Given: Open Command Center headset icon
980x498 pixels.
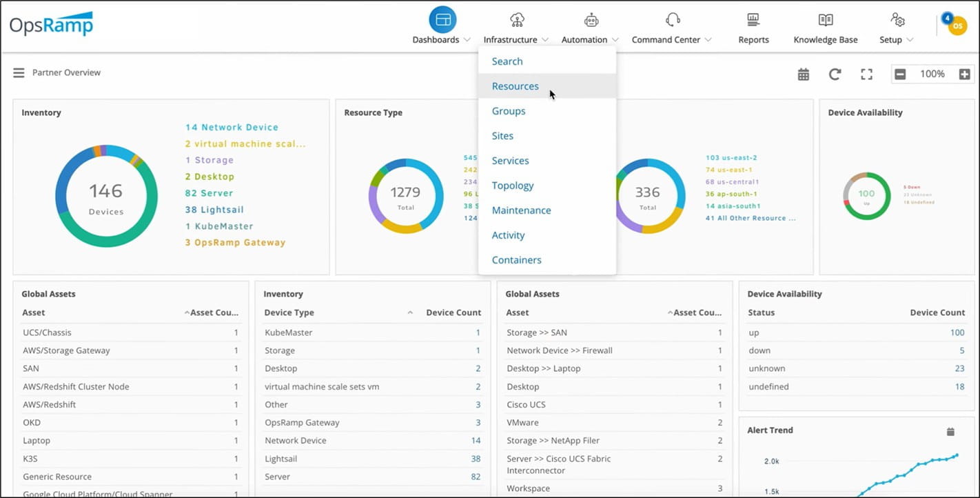Looking at the screenshot, I should click(x=673, y=21).
